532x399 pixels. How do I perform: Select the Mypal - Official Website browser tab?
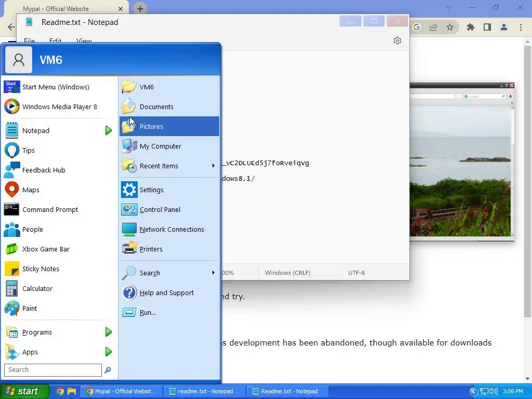66,8
